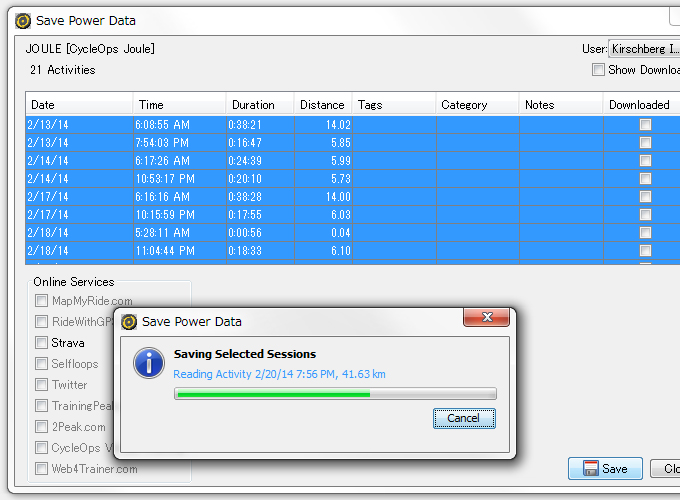Select the 2/17/14 6:16:16 AM activity row
The height and width of the screenshot is (500, 680).
(160, 197)
